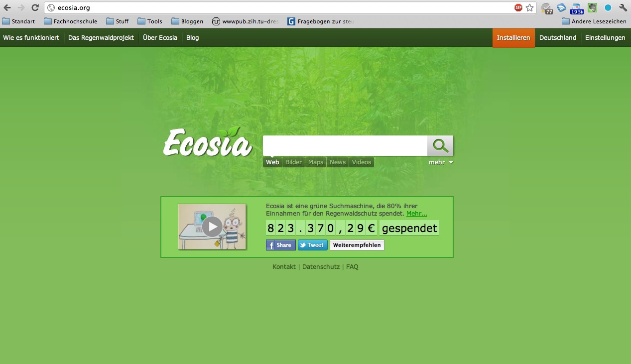Open the Standart bookmarks folder
The height and width of the screenshot is (364, 631).
click(x=18, y=21)
